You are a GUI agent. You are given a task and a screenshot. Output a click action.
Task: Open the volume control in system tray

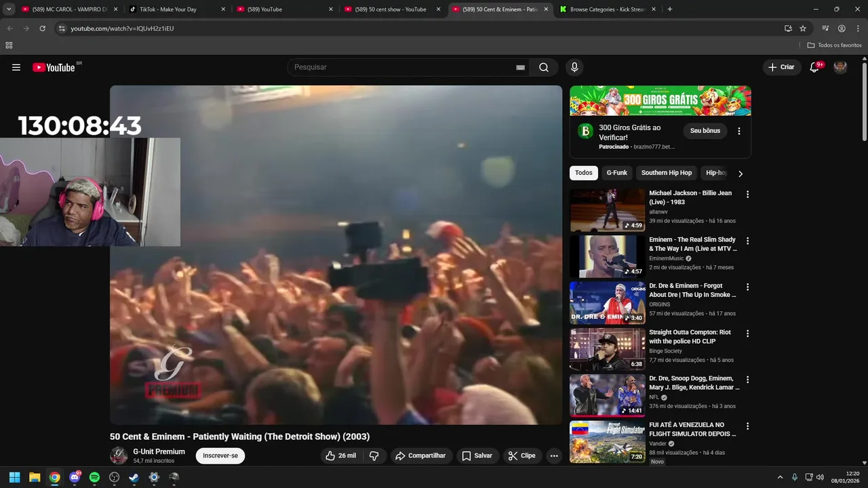819,477
